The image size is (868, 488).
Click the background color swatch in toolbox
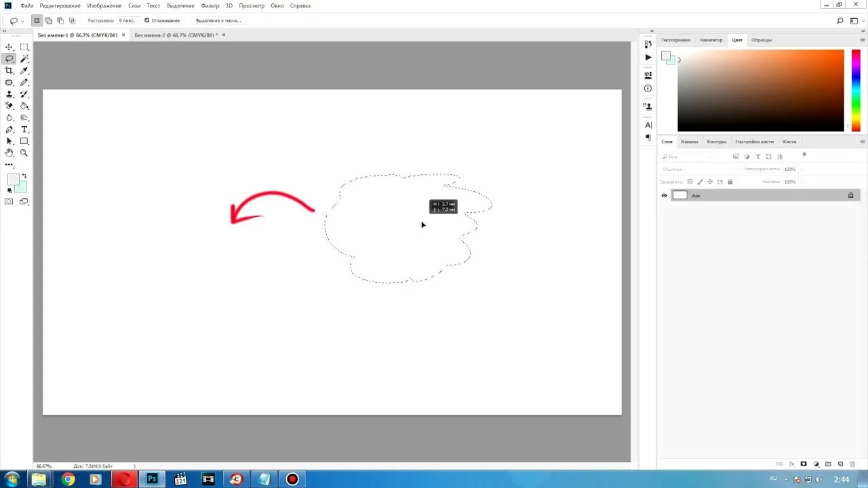21,187
